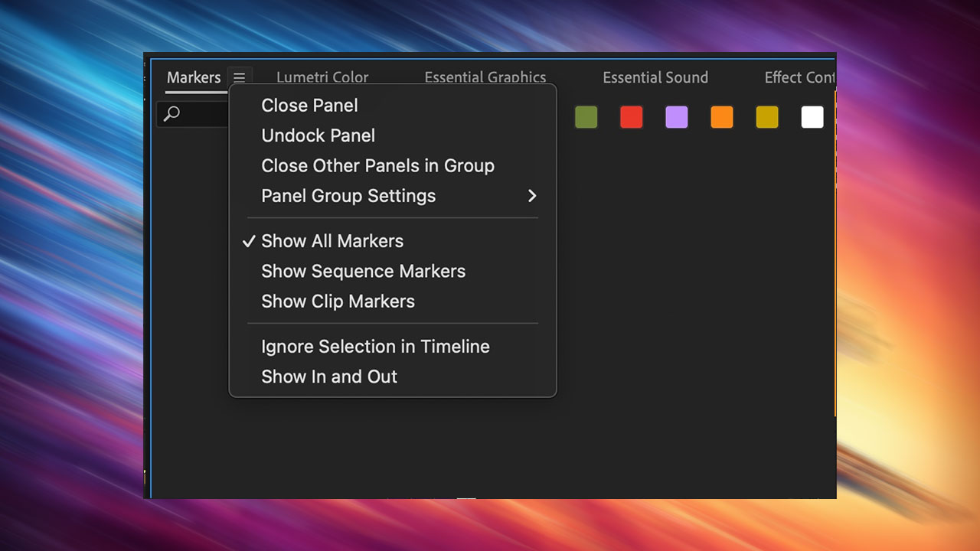Screen dimensions: 980x551
Task: Switch to the Essential Graphics tab
Action: point(485,77)
